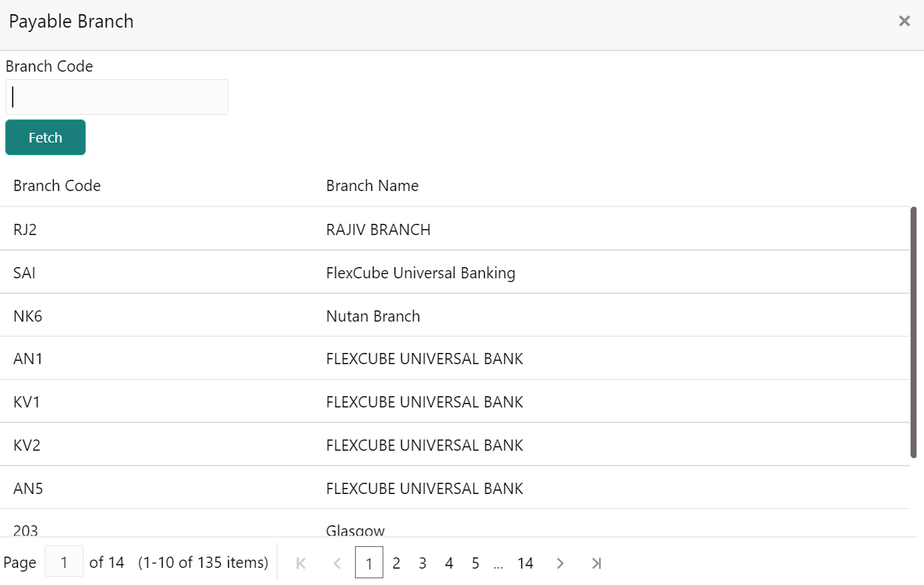
Task: Select branch code SAI
Action: (25, 272)
